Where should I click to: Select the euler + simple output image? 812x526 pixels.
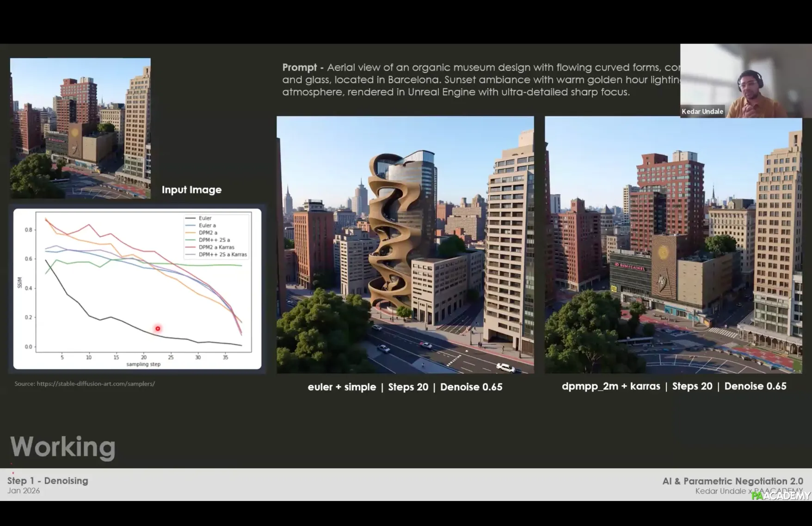coord(405,245)
